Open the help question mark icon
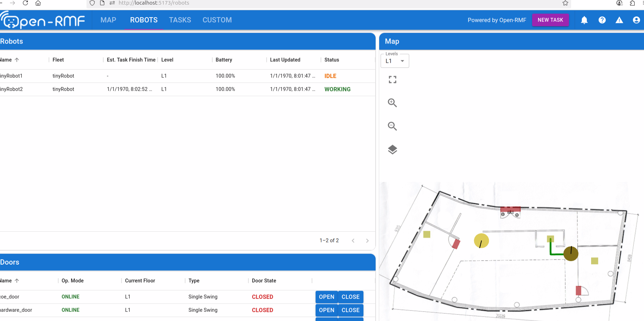The width and height of the screenshot is (644, 321). (602, 20)
